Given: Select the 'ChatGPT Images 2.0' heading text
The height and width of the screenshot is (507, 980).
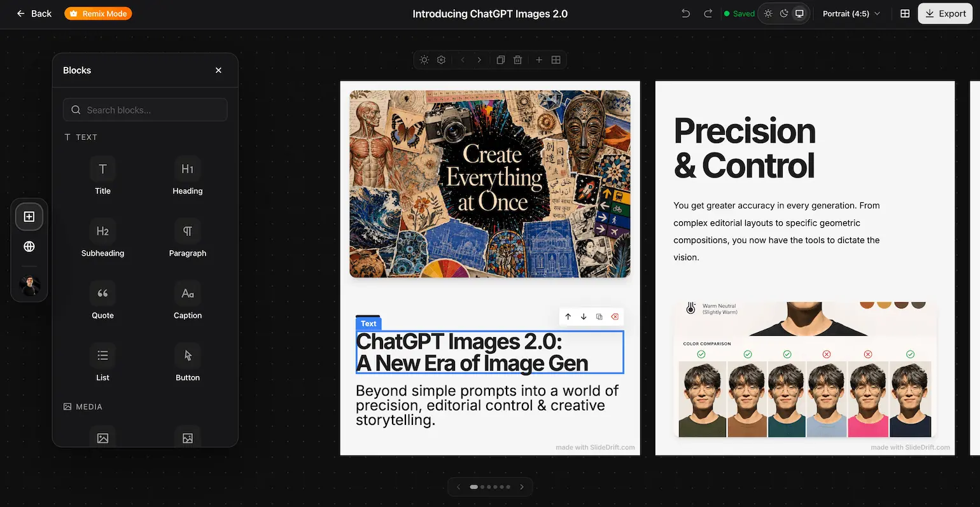Looking at the screenshot, I should pos(489,352).
